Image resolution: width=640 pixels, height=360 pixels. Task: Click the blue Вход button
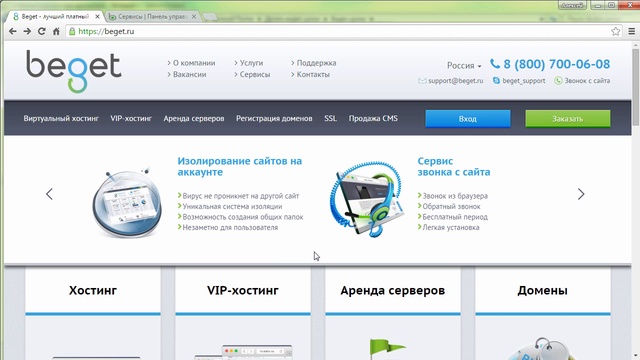click(468, 119)
